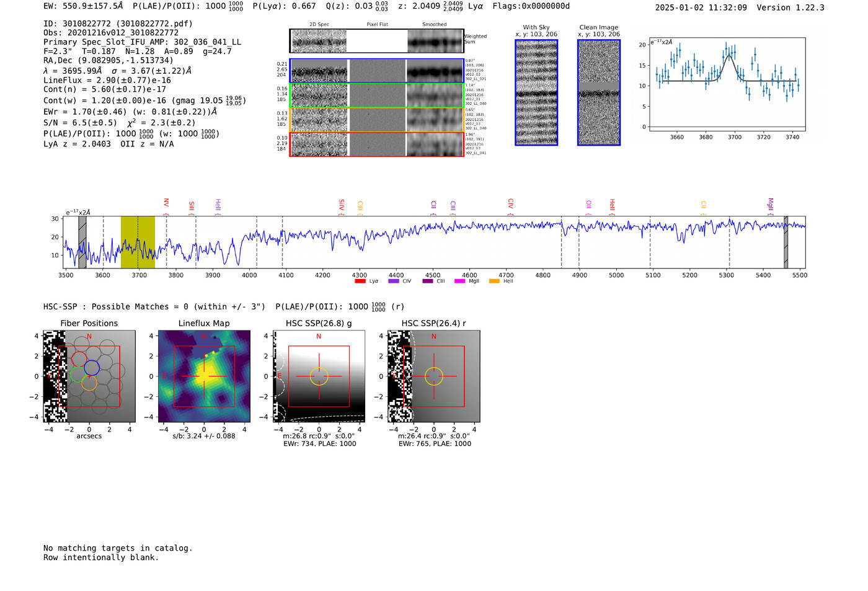
Task: Click the blue fiber circle in Fiber Positions
Action: (x=92, y=368)
